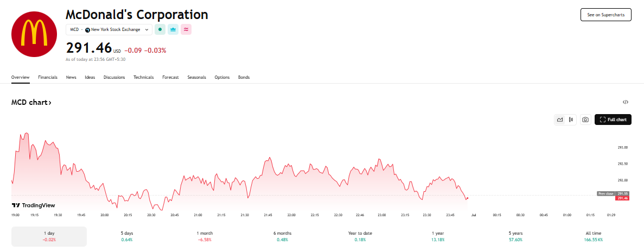Click the −0.09 −0.03% change text

click(145, 51)
